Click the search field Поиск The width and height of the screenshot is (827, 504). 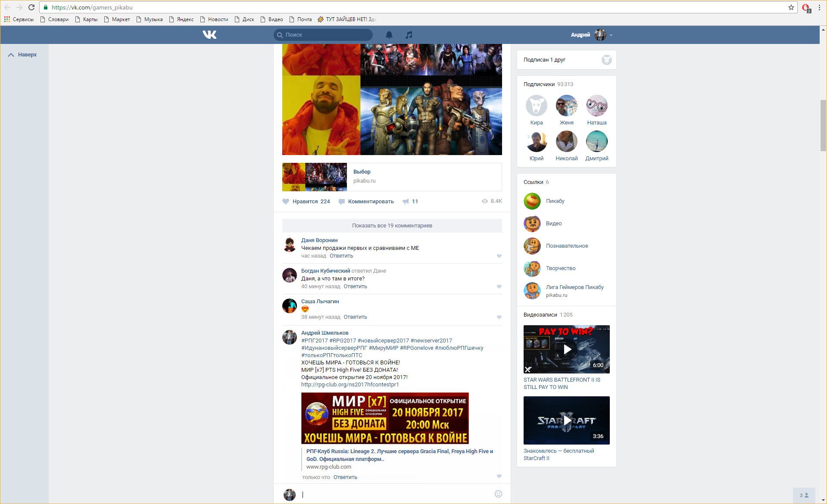pyautogui.click(x=323, y=35)
